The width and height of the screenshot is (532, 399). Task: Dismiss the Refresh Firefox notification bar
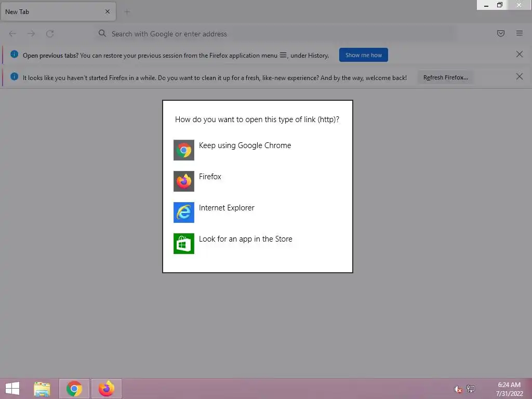[x=519, y=77]
